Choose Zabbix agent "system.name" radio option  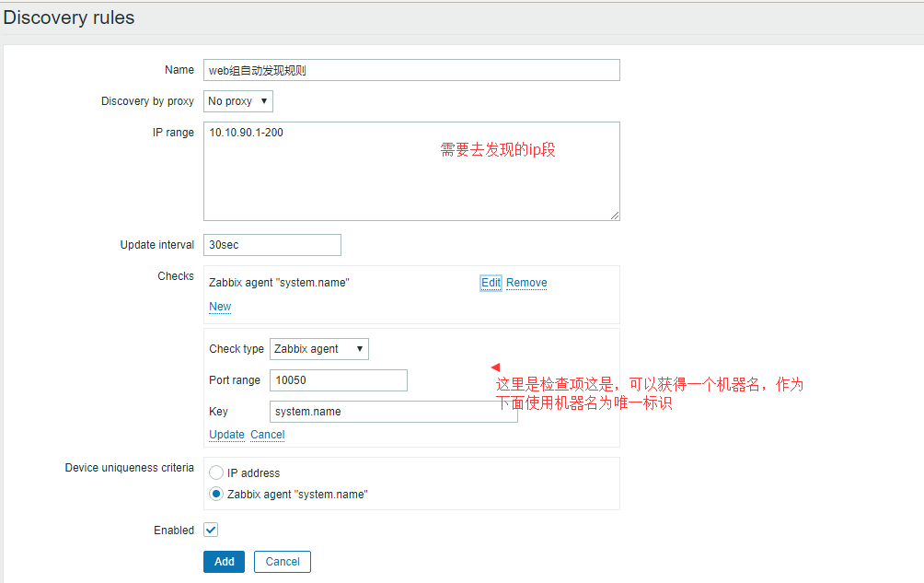(x=216, y=495)
